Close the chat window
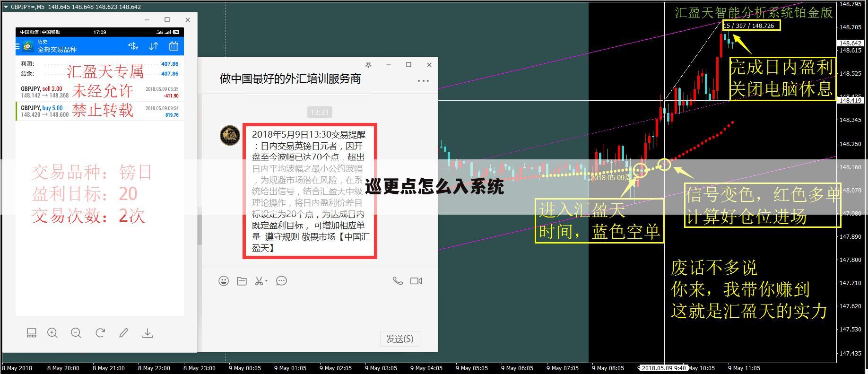The height and width of the screenshot is (374, 868). coord(429,65)
